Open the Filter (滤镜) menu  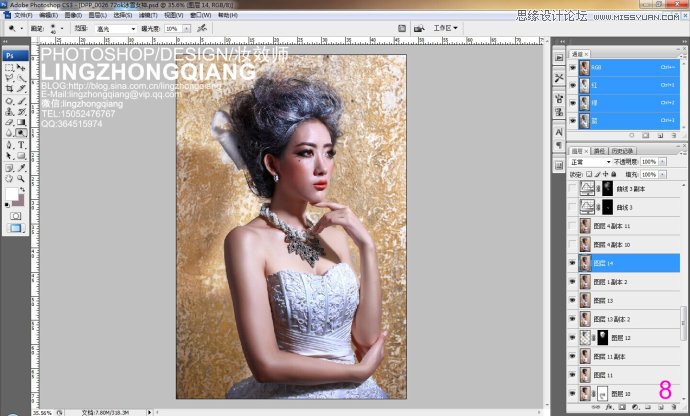click(148, 15)
